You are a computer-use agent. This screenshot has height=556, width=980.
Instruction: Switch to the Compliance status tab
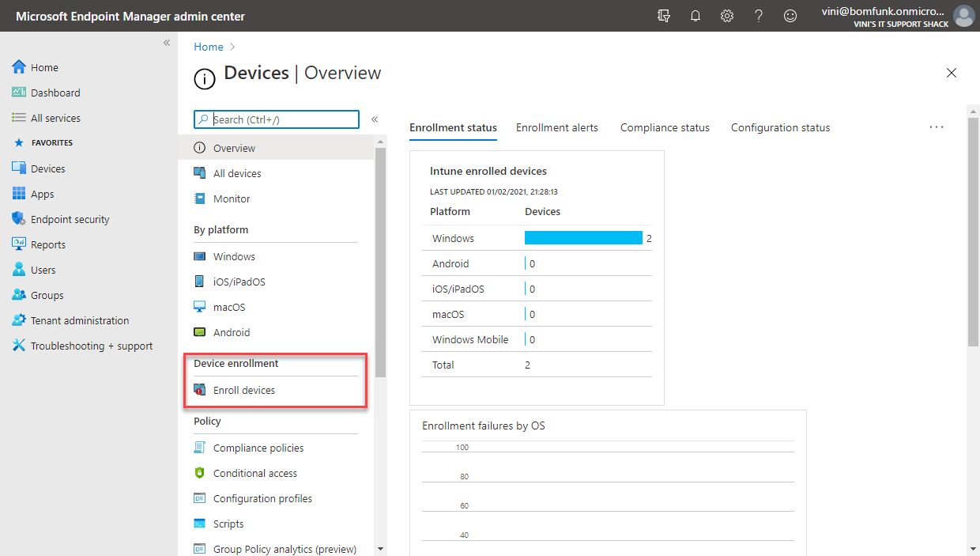pos(665,127)
